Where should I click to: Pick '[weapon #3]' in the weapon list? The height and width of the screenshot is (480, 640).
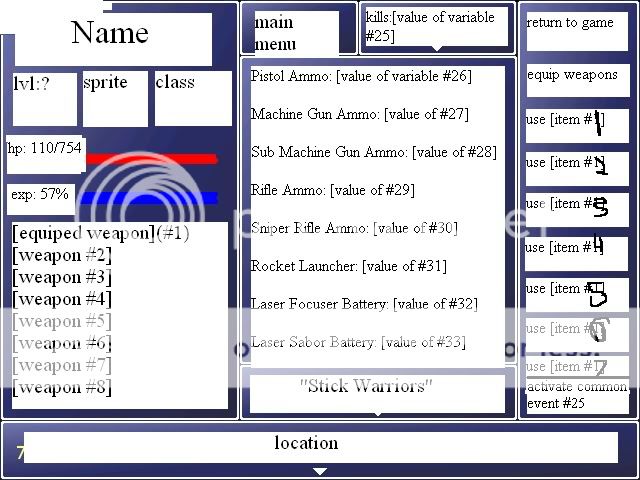coord(62,277)
